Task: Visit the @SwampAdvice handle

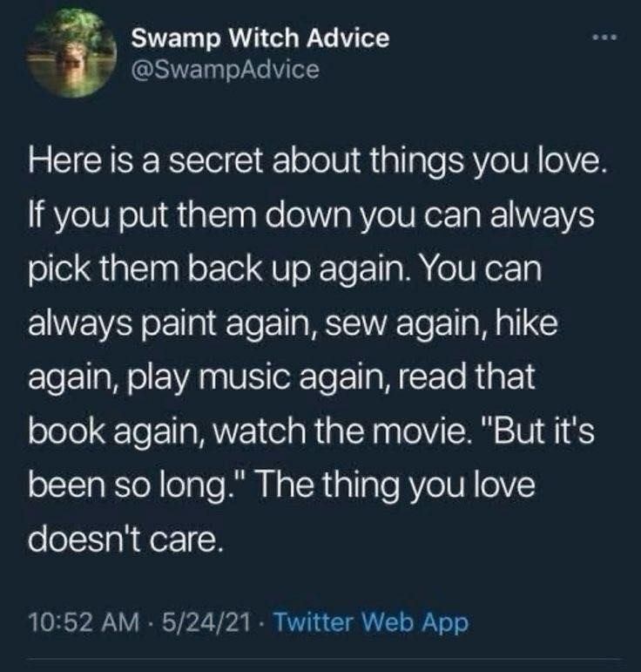Action: [225, 70]
